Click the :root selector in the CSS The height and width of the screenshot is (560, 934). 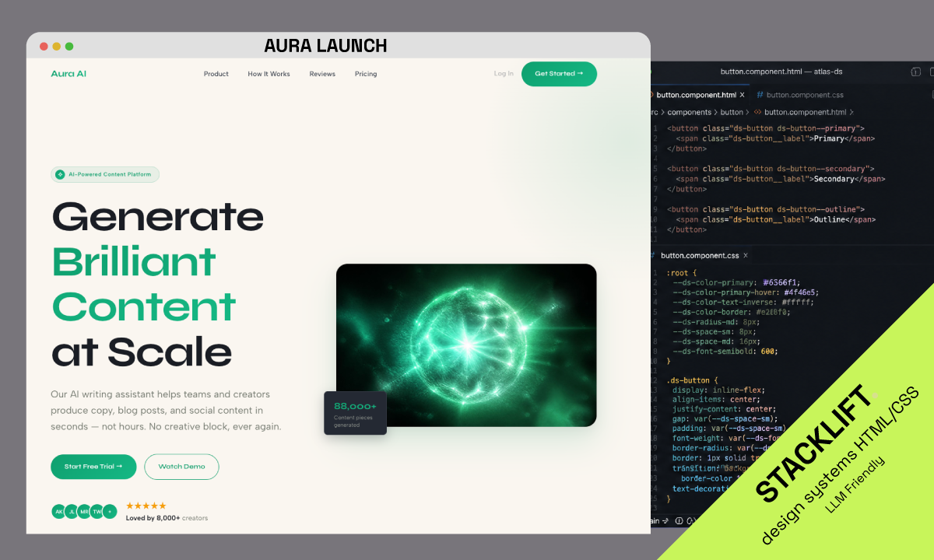[x=676, y=273]
